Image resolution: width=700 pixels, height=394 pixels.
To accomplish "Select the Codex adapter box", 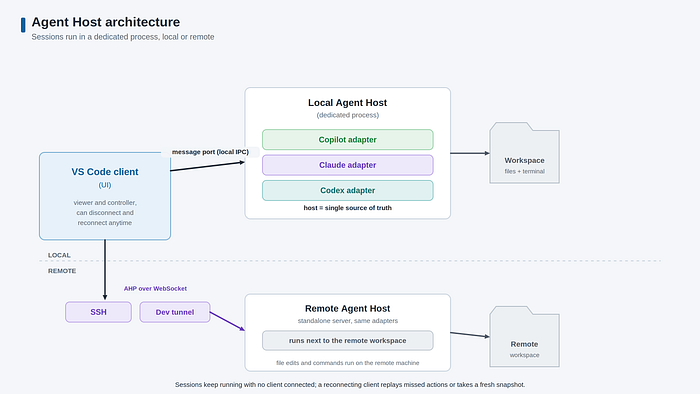I will coord(347,191).
